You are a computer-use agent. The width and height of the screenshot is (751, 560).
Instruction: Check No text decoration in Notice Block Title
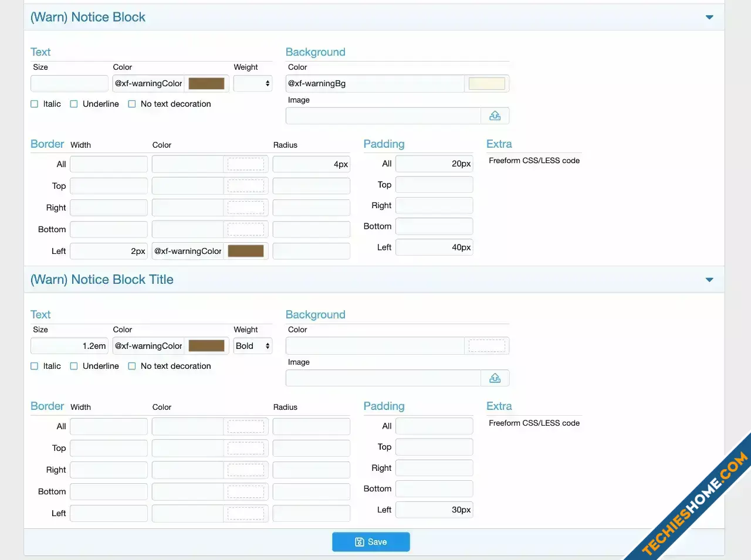(132, 366)
